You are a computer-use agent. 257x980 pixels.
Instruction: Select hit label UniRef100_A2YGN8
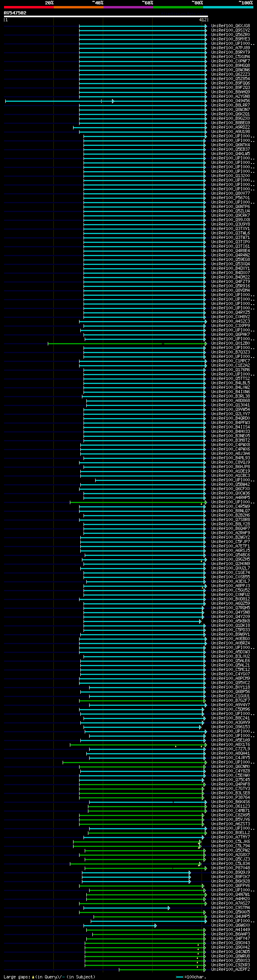[x=230, y=97]
